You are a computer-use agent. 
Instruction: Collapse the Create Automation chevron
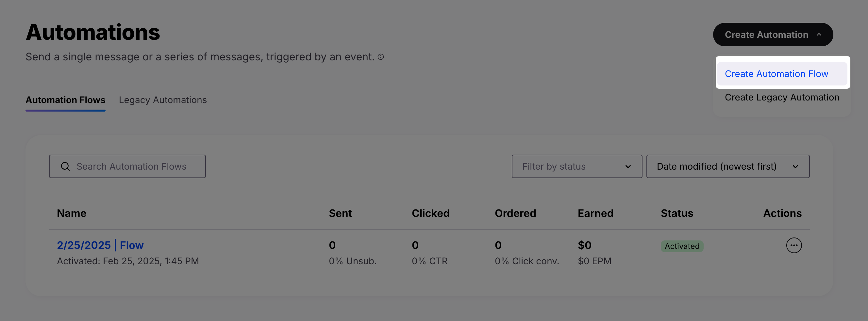point(818,35)
